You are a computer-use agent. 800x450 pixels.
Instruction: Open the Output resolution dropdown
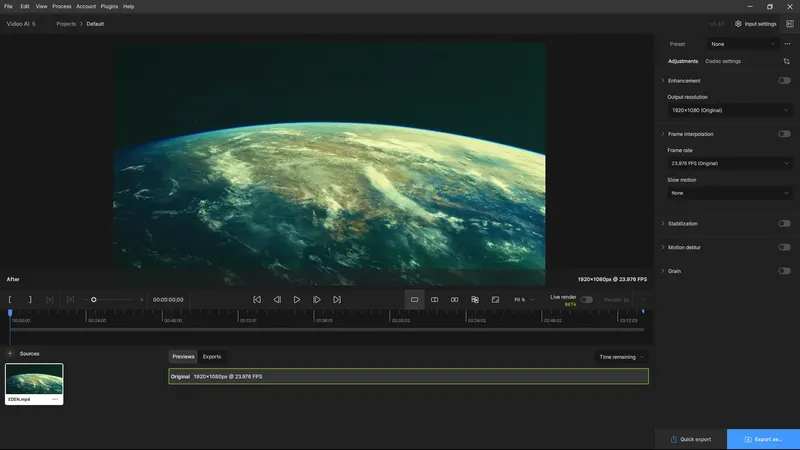click(730, 110)
